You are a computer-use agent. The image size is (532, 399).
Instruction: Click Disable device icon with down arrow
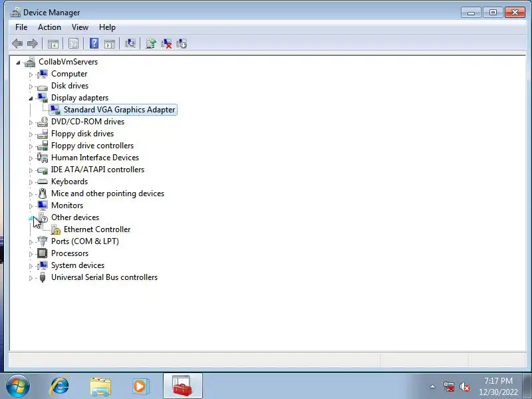point(182,43)
